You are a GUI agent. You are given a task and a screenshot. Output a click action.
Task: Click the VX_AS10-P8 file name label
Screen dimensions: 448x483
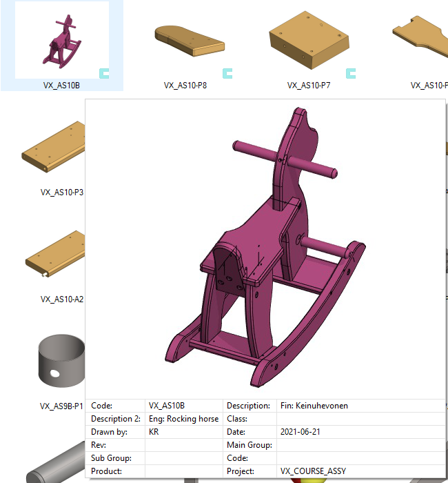point(185,86)
